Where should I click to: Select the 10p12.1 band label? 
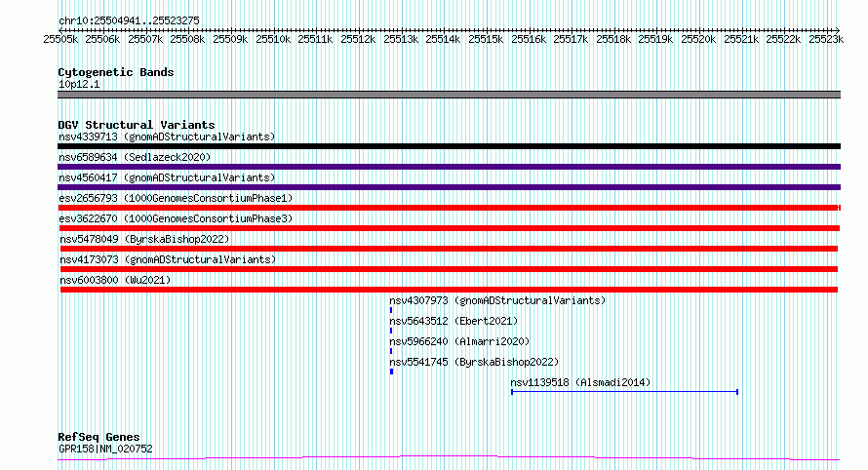coord(79,84)
